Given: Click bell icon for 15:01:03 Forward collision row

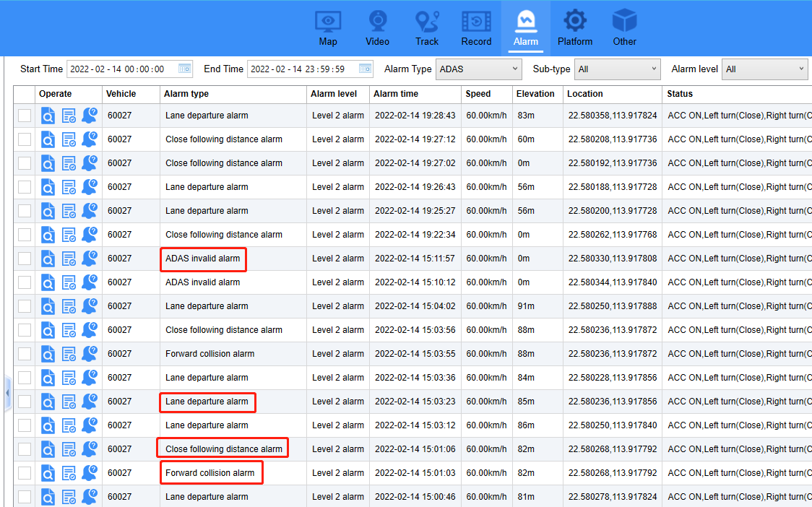Looking at the screenshot, I should 90,472.
